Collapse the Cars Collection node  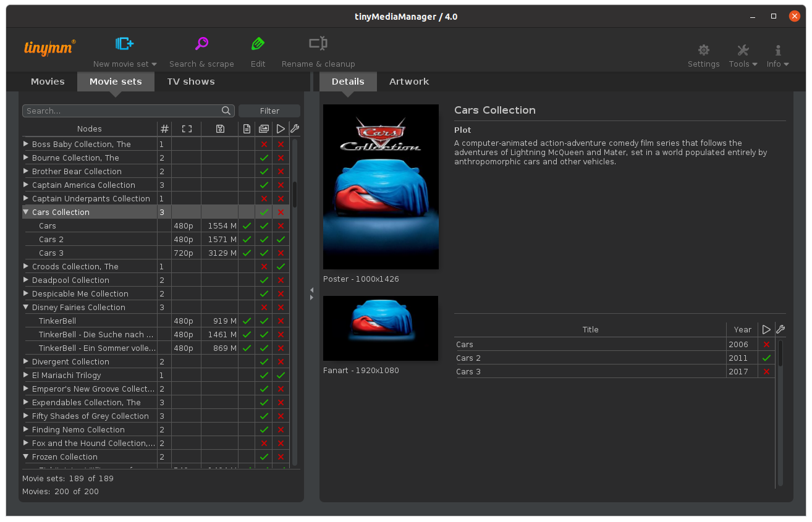pos(26,212)
